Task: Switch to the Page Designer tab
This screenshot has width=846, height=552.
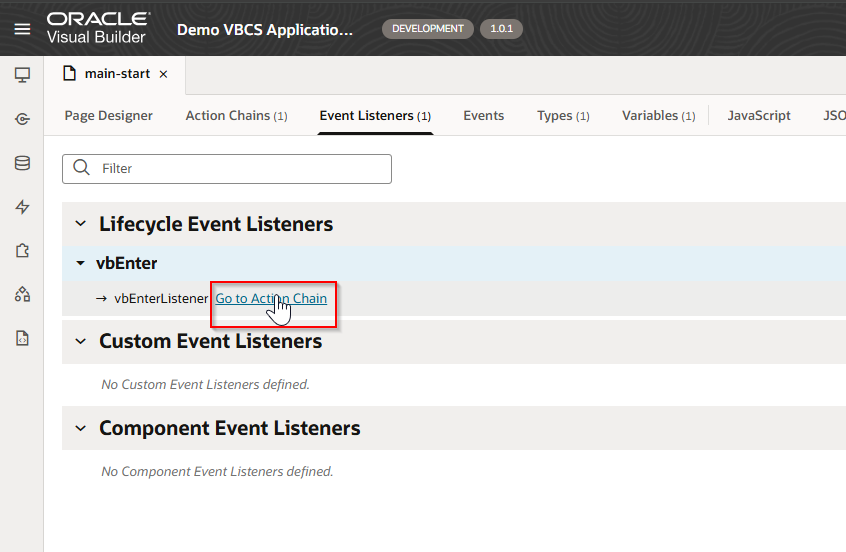Action: [x=109, y=116]
